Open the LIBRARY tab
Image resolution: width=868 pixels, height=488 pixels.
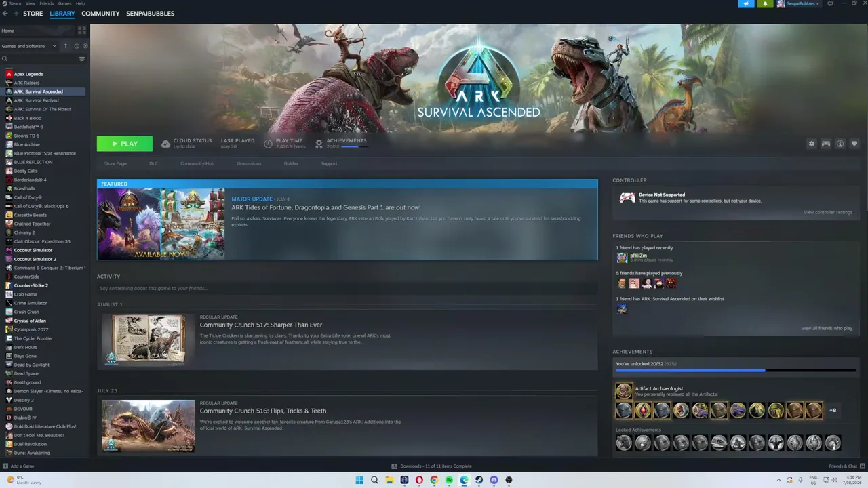coord(62,14)
